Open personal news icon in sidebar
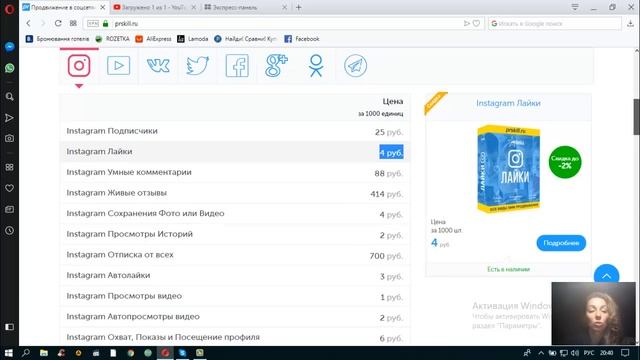Image resolution: width=640 pixels, height=360 pixels. (9, 209)
